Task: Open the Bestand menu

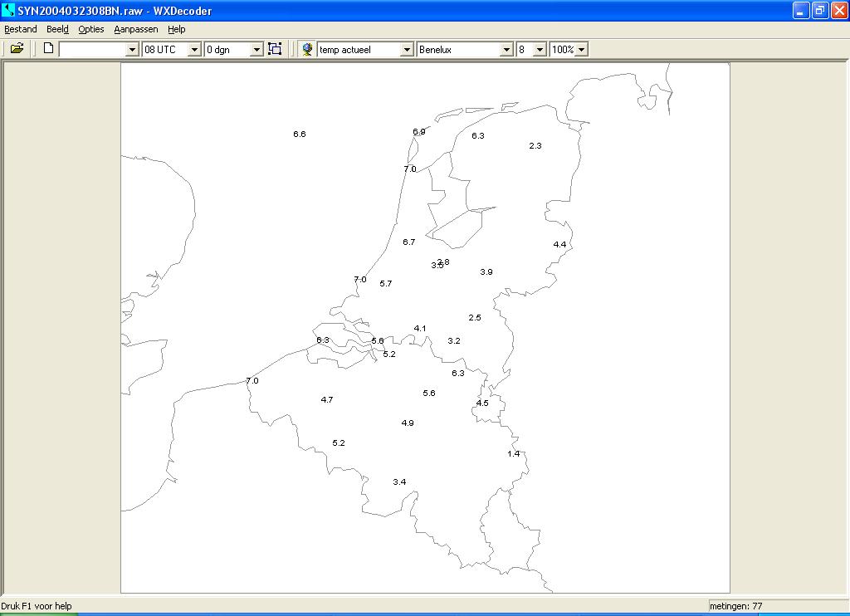Action: point(21,29)
